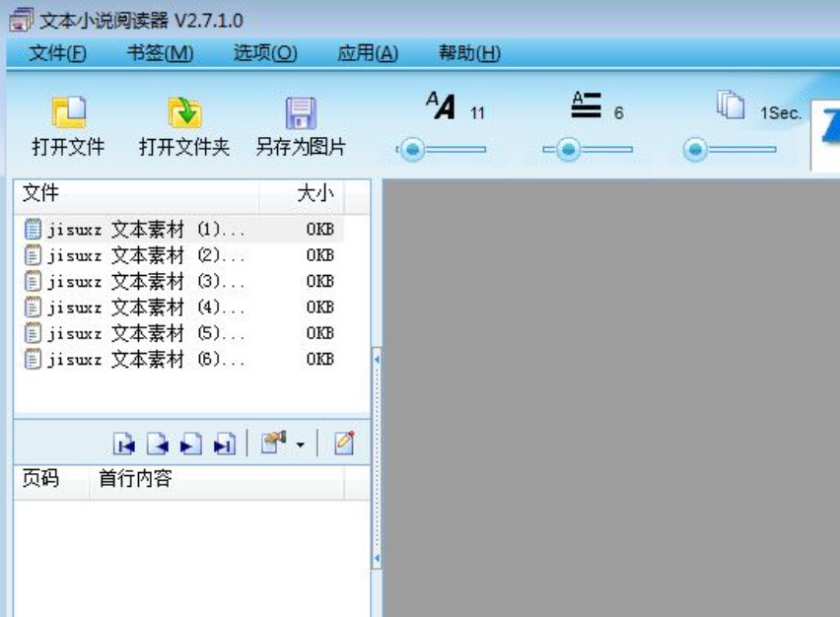
Task: Open dropdown arrow beside bookmark tool
Action: (300, 445)
